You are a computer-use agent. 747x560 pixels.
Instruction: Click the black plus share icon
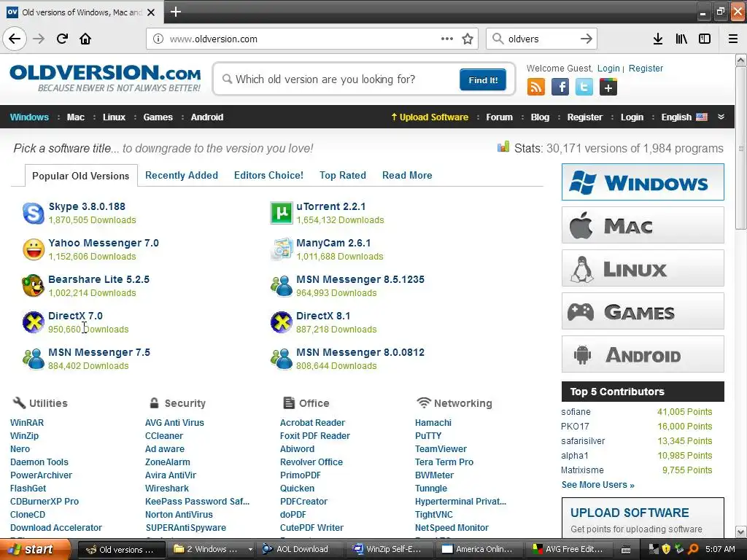608,87
